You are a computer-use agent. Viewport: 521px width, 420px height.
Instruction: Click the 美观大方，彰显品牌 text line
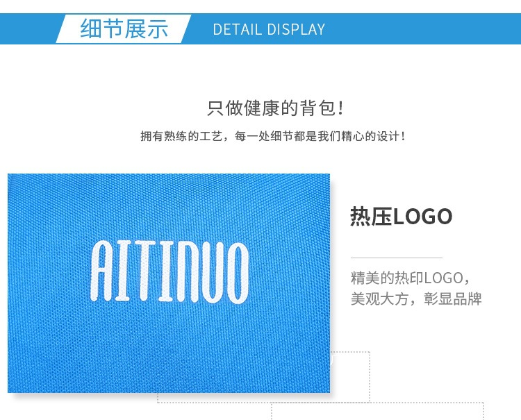click(x=416, y=299)
